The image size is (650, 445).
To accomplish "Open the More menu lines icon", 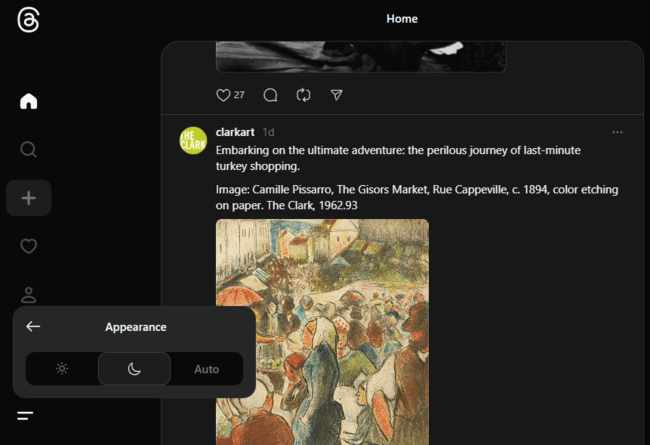I will pyautogui.click(x=25, y=416).
